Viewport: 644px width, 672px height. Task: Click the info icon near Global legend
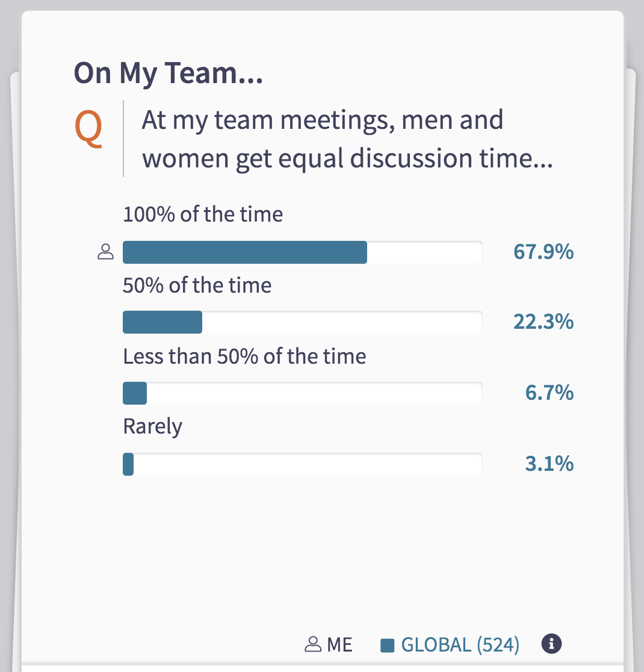(551, 644)
